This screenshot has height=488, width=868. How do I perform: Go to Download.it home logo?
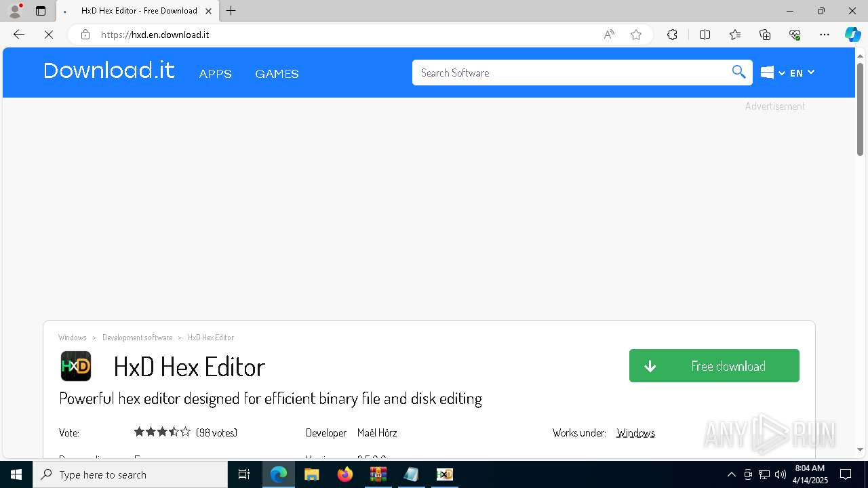[x=109, y=70]
